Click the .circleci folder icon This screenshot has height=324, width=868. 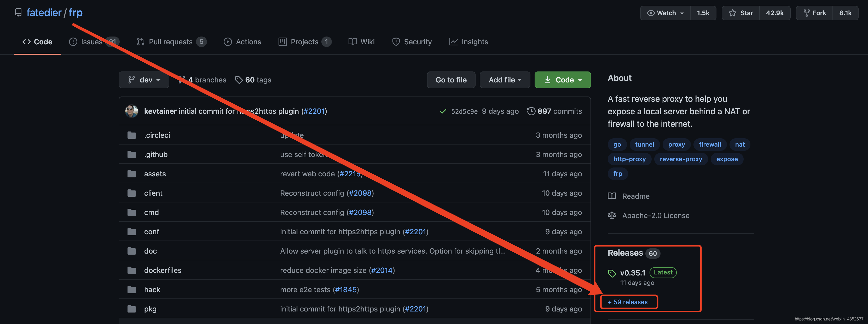[131, 135]
